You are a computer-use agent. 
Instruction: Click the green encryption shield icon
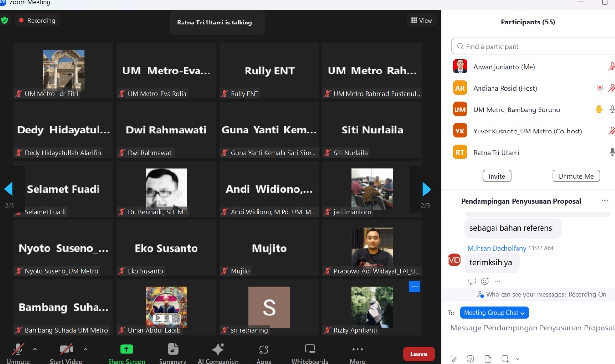click(5, 20)
